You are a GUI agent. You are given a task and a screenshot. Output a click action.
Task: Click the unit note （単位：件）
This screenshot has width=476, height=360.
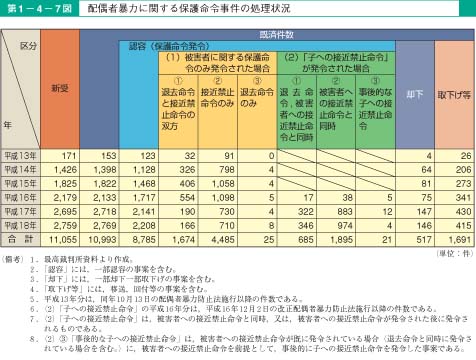(x=454, y=253)
